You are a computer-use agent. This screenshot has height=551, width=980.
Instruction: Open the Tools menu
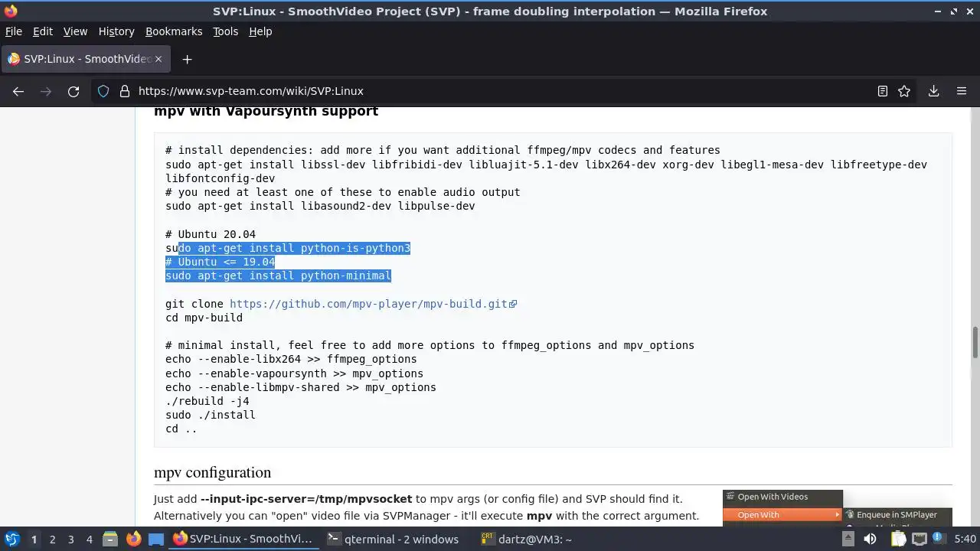pos(225,31)
